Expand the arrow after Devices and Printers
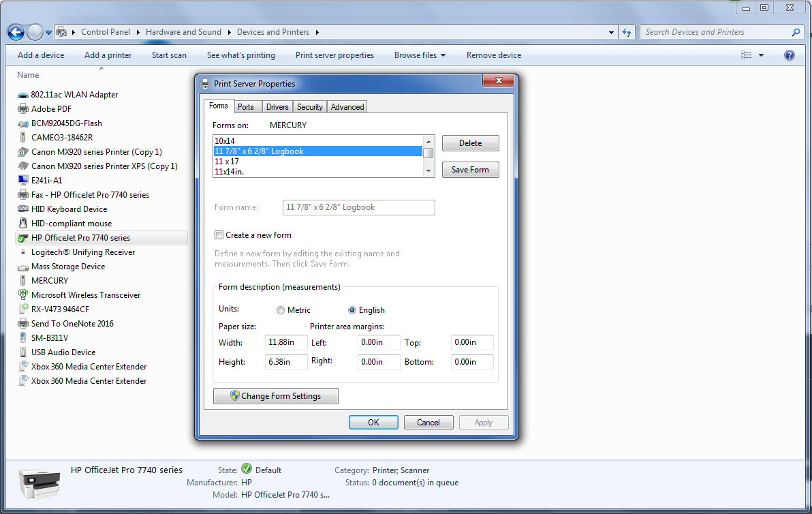This screenshot has width=812, height=514. [317, 32]
